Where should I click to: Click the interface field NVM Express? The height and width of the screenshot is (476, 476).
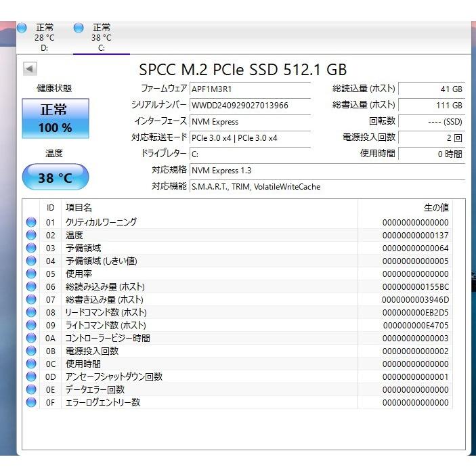click(x=250, y=122)
